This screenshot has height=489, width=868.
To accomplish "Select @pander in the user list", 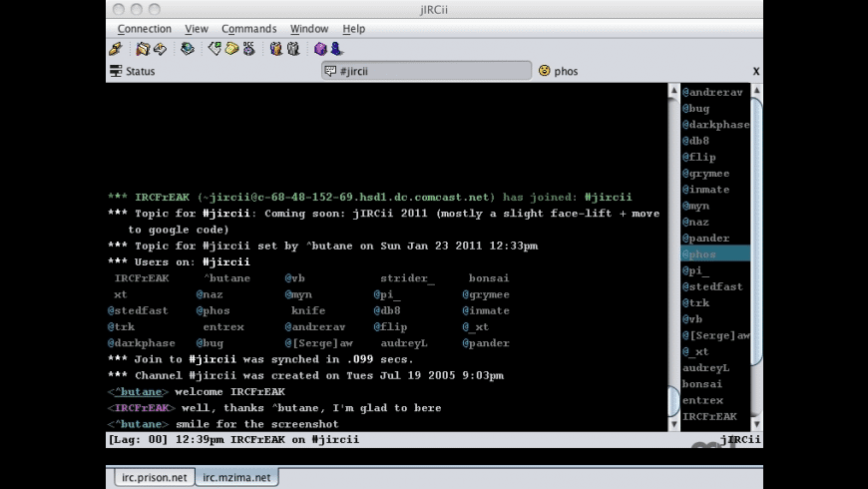I will pos(715,239).
